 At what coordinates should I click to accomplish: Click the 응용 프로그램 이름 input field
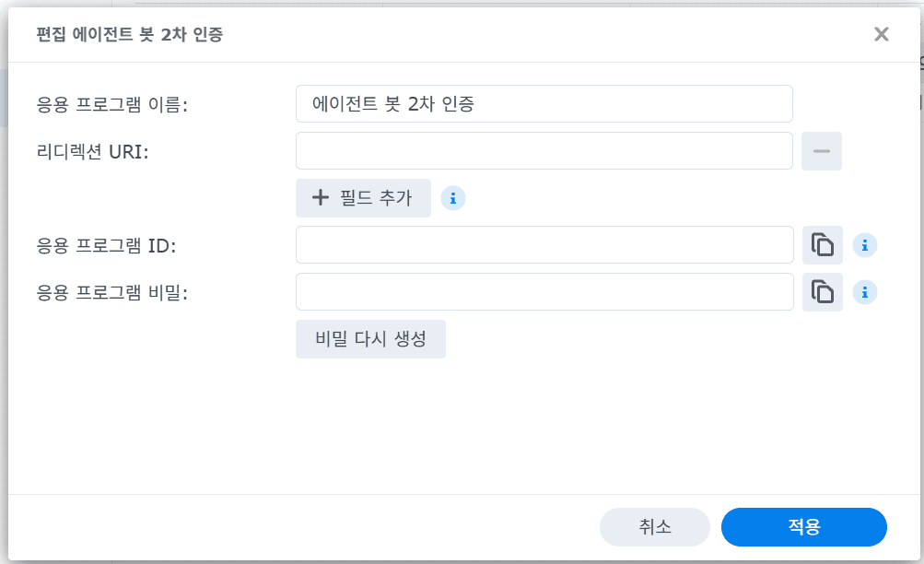point(544,103)
